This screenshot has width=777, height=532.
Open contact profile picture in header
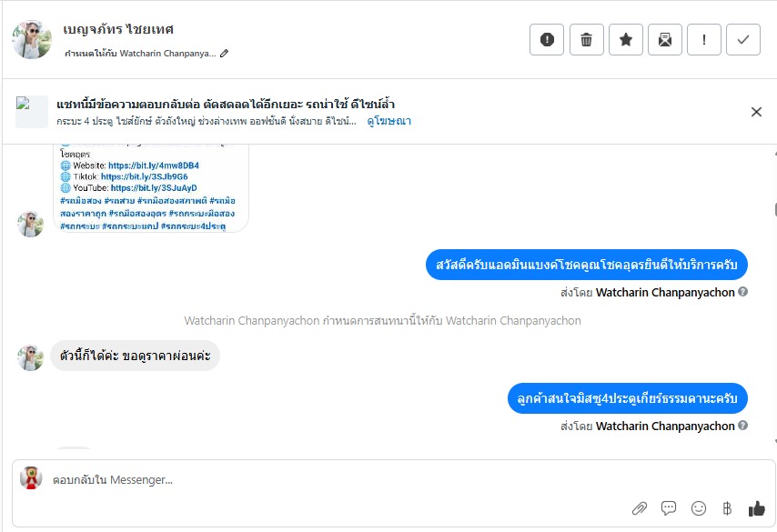tap(32, 39)
